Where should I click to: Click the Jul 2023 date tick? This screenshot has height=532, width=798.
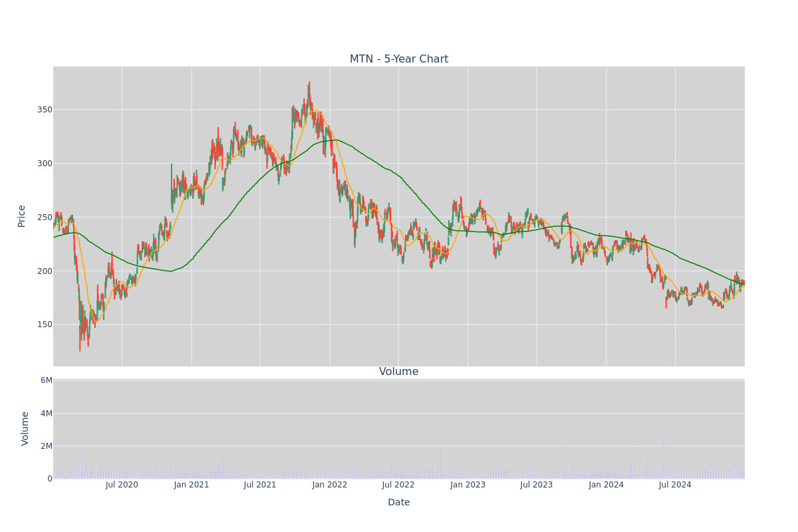[x=537, y=485]
